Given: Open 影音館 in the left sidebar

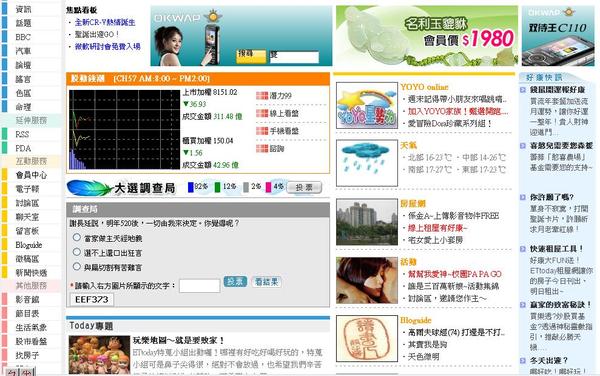Looking at the screenshot, I should tap(27, 299).
